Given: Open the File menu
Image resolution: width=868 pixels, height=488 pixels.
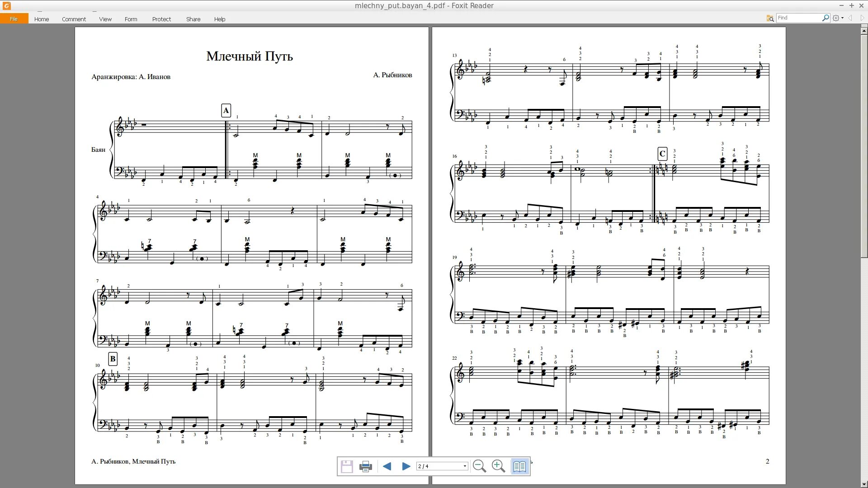Looking at the screenshot, I should (x=14, y=19).
